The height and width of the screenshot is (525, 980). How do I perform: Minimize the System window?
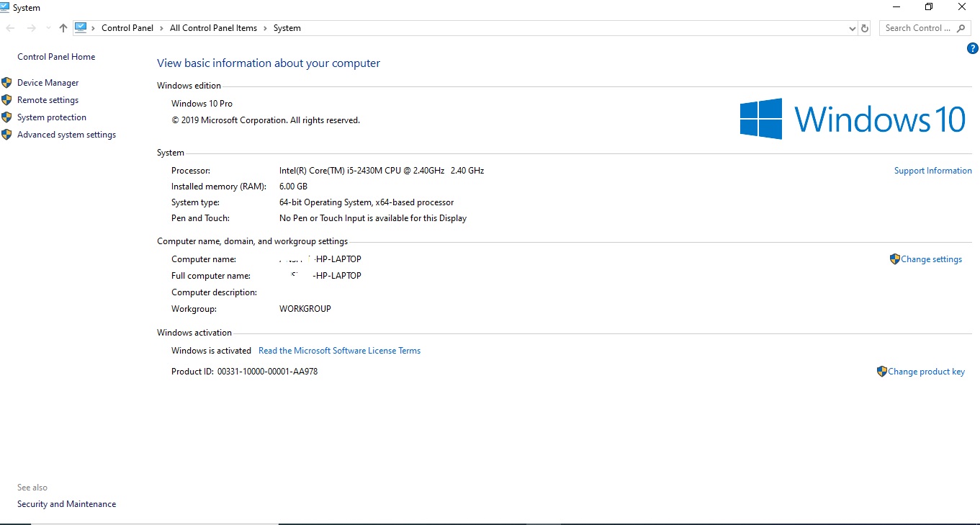(896, 7)
